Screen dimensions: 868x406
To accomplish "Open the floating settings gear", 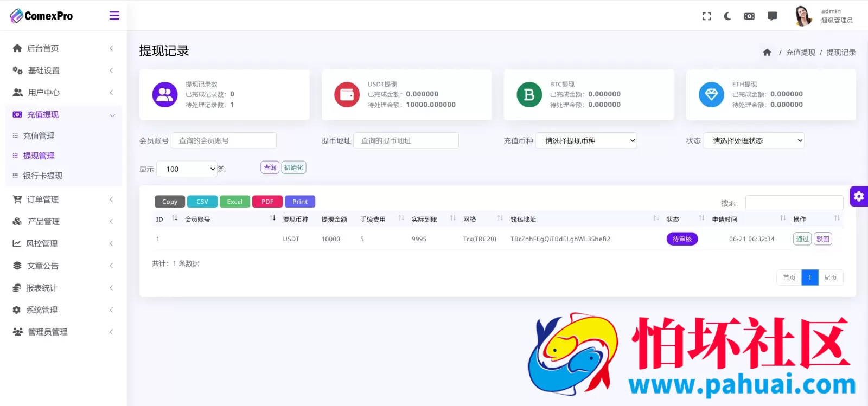I will click(x=859, y=196).
